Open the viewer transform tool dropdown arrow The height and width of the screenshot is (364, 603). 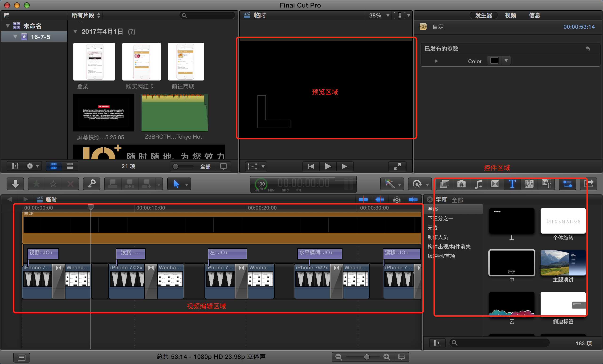click(x=263, y=166)
